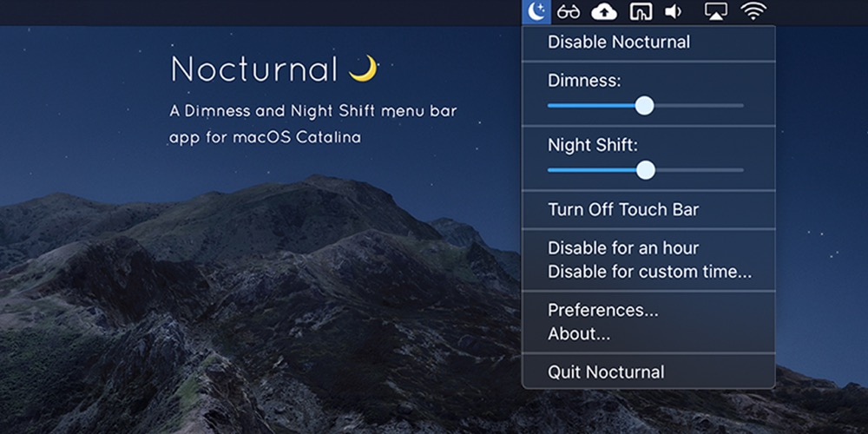Click the yellow crescent moon beside the Nocturnal title

(364, 69)
